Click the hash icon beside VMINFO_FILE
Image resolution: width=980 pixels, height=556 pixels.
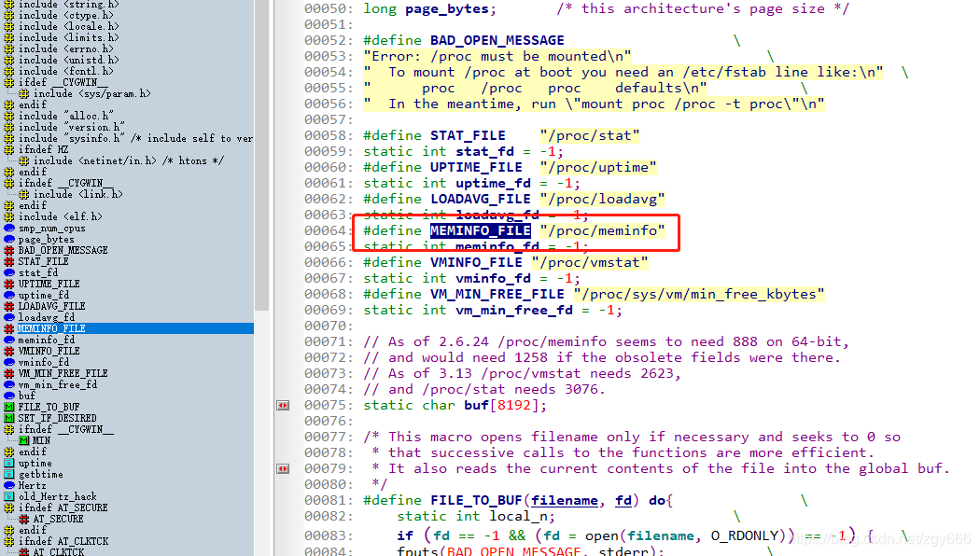click(x=8, y=351)
